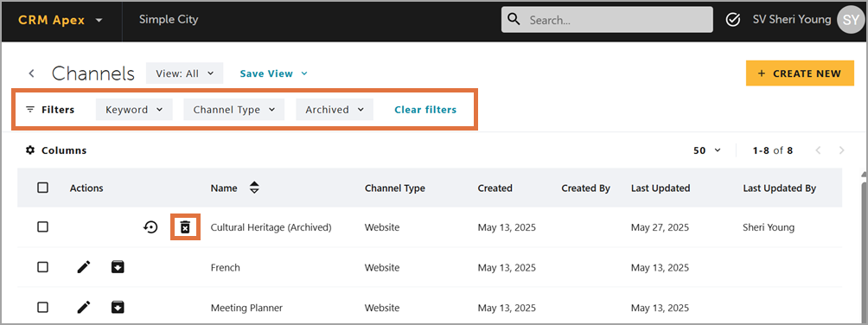Viewport: 868px width, 325px height.
Task: Edit the French channel
Action: coord(83,267)
